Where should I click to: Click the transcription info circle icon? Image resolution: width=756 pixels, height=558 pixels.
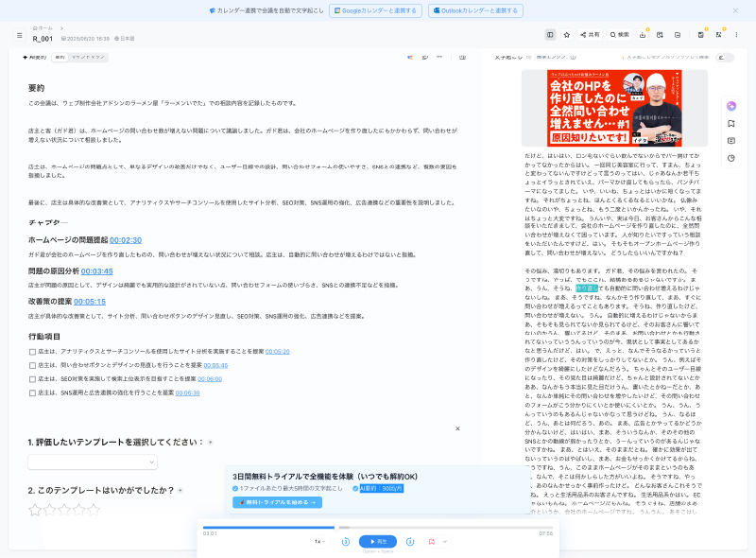tap(574, 57)
